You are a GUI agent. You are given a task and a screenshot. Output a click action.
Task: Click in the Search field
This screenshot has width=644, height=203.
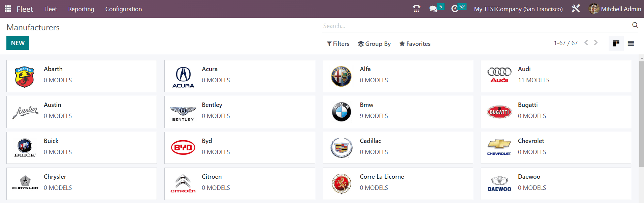[x=477, y=26]
